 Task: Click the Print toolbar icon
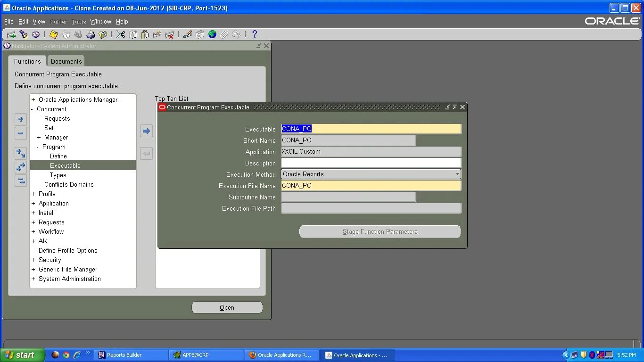tap(91, 34)
